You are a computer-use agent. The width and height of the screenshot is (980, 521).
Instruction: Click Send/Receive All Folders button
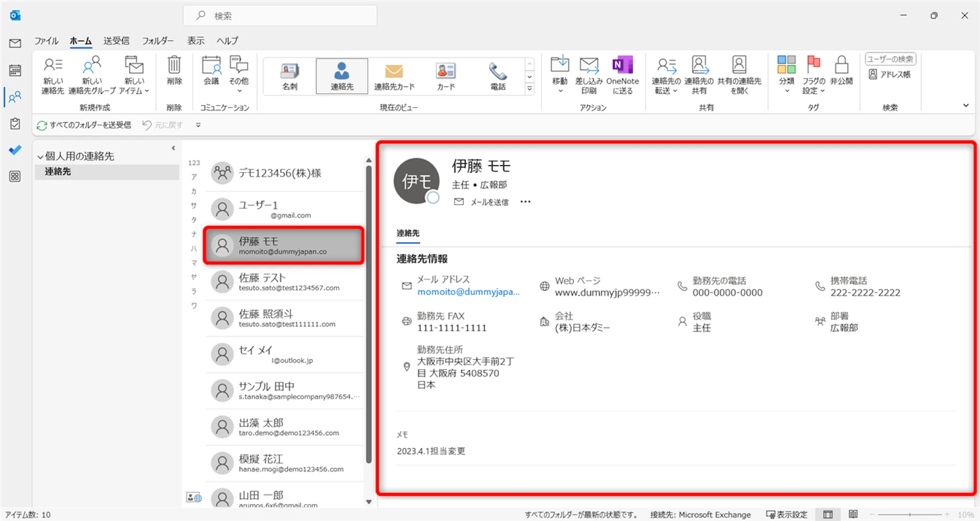pyautogui.click(x=84, y=125)
